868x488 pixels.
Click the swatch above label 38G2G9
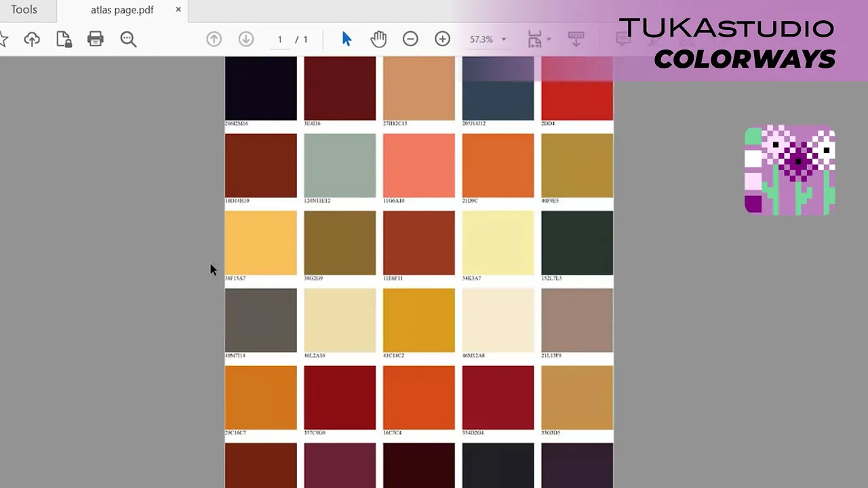tap(340, 243)
